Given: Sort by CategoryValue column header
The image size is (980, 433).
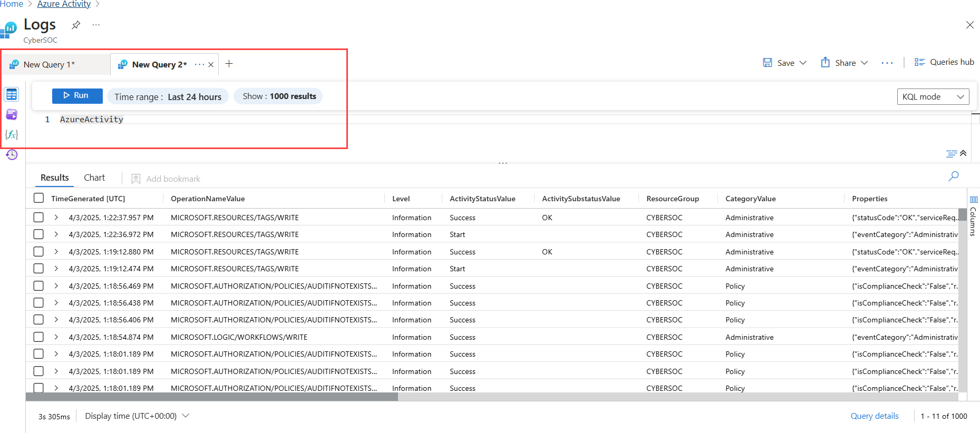Looking at the screenshot, I should click(750, 199).
